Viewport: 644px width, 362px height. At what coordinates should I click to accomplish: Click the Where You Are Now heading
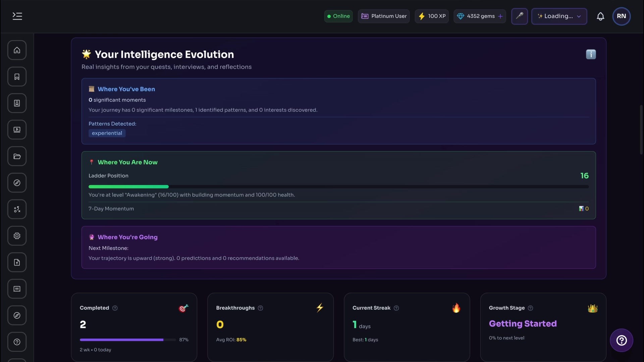127,162
